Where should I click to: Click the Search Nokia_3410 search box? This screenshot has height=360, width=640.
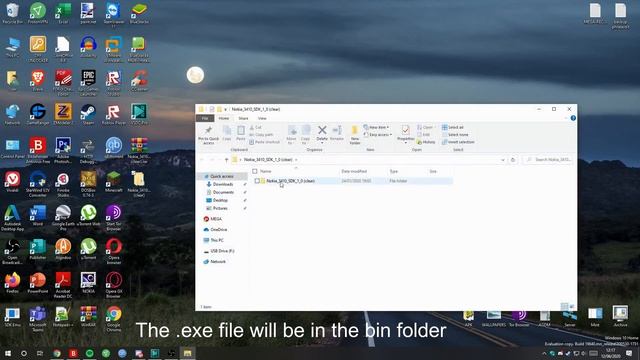tap(548, 160)
